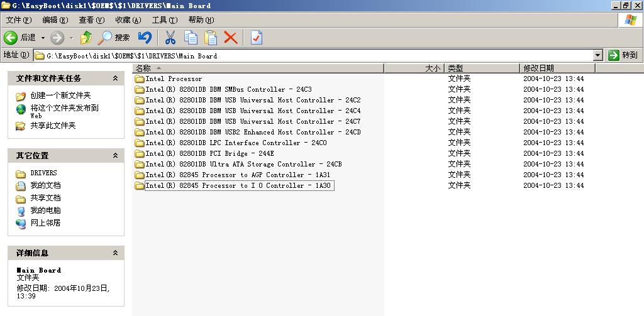
Task: Select the SMBus Controller - 24C3 folder
Action: pos(229,89)
